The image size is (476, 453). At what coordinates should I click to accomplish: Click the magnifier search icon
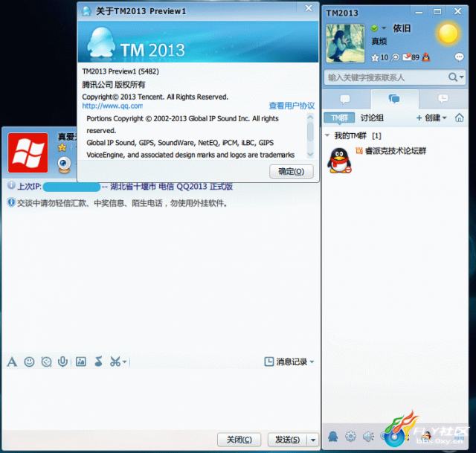[x=453, y=77]
